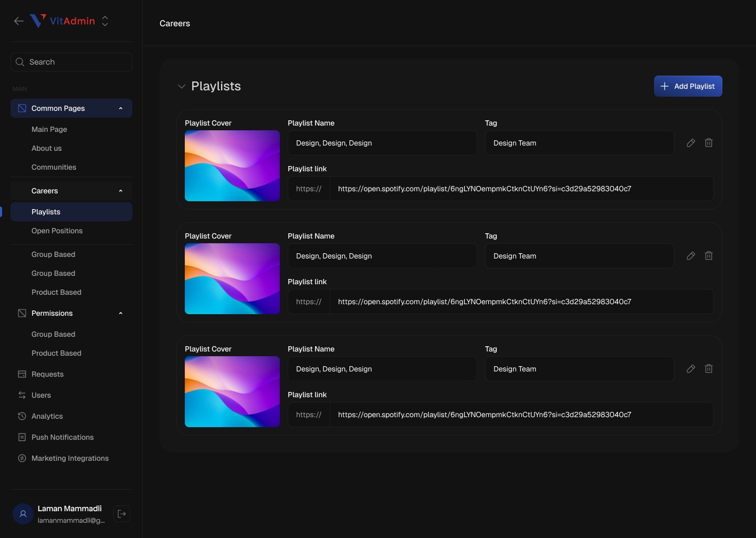Click the Analytics icon
This screenshot has width=756, height=538.
coord(22,416)
